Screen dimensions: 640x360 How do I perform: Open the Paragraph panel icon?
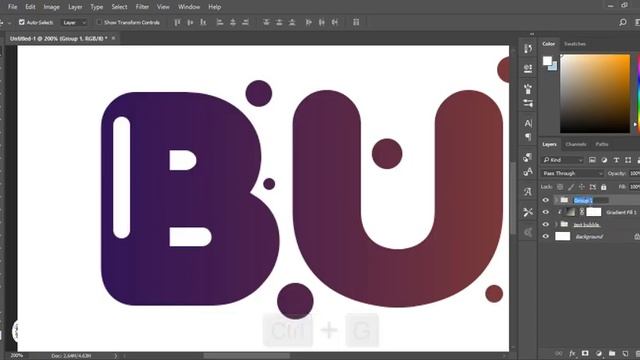tap(528, 137)
